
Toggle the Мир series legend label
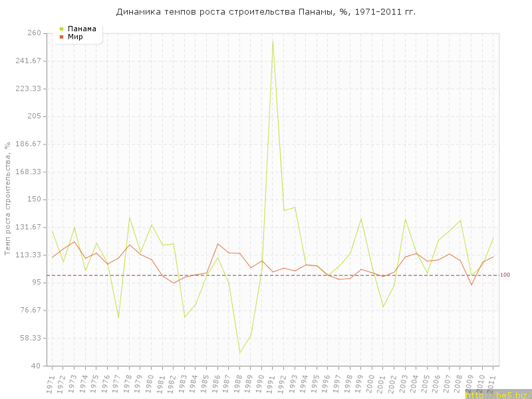pyautogui.click(x=75, y=37)
